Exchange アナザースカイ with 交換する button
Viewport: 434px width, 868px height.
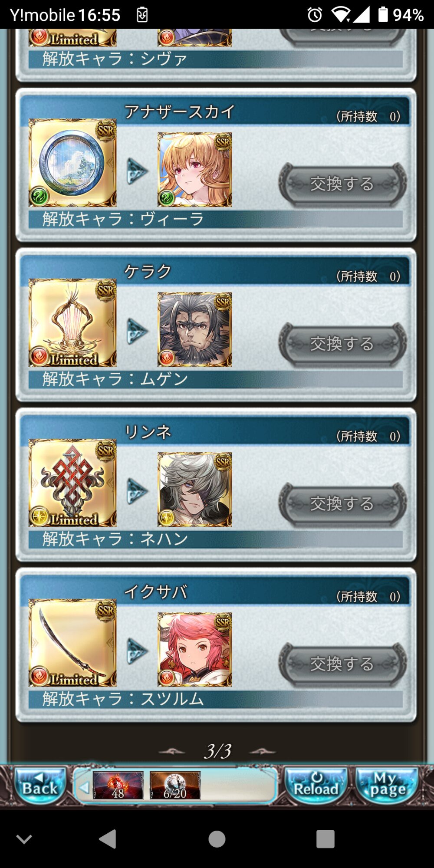[342, 184]
